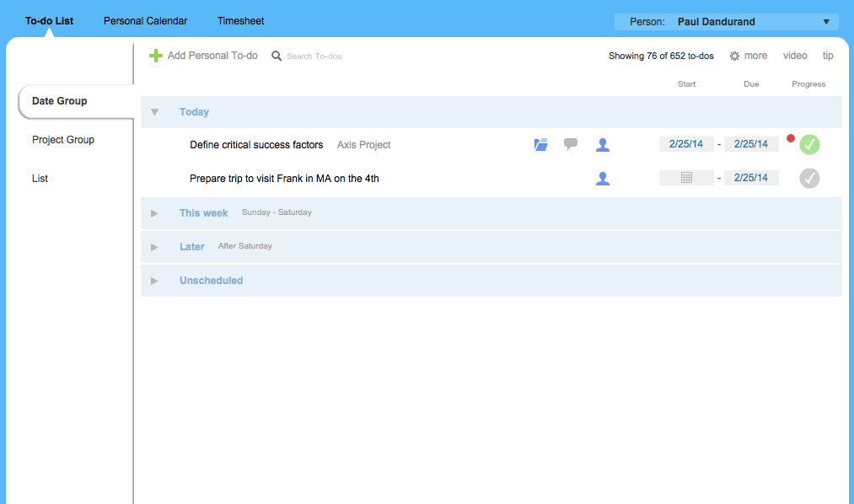Switch to the Timesheet tab
This screenshot has width=854, height=504.
(x=240, y=20)
